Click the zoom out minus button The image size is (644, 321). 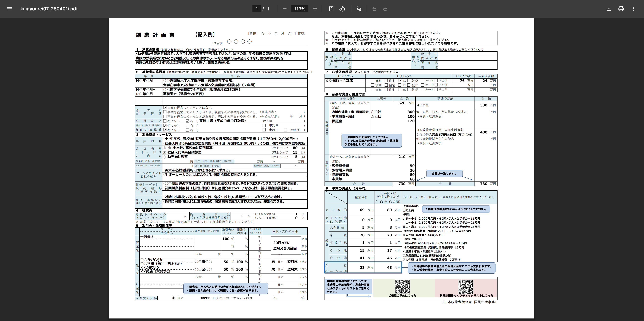(285, 9)
